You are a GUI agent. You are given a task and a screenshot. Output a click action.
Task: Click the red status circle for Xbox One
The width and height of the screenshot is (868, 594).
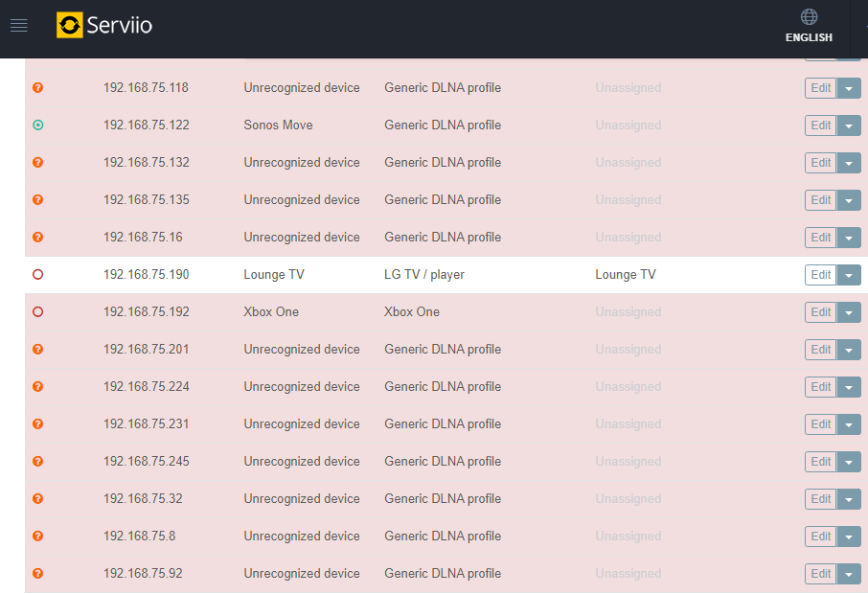[x=37, y=311]
